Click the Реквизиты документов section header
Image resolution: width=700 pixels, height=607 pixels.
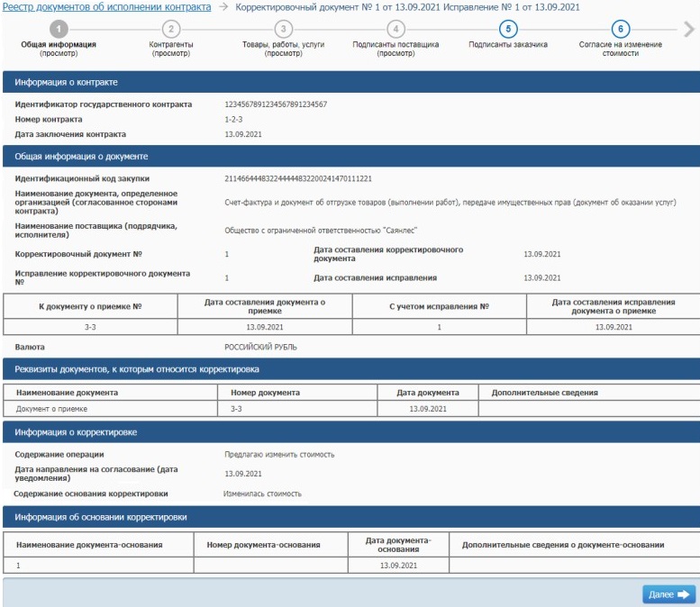[x=350, y=369]
